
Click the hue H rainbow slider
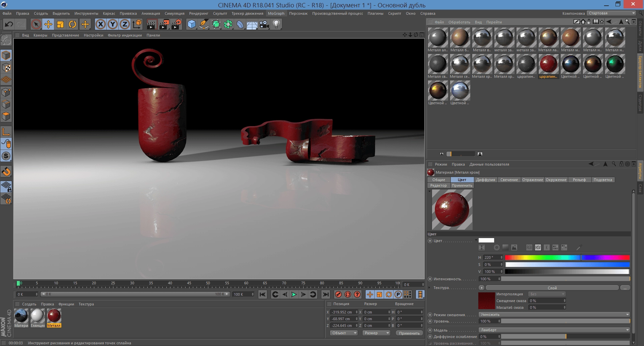[x=567, y=257]
